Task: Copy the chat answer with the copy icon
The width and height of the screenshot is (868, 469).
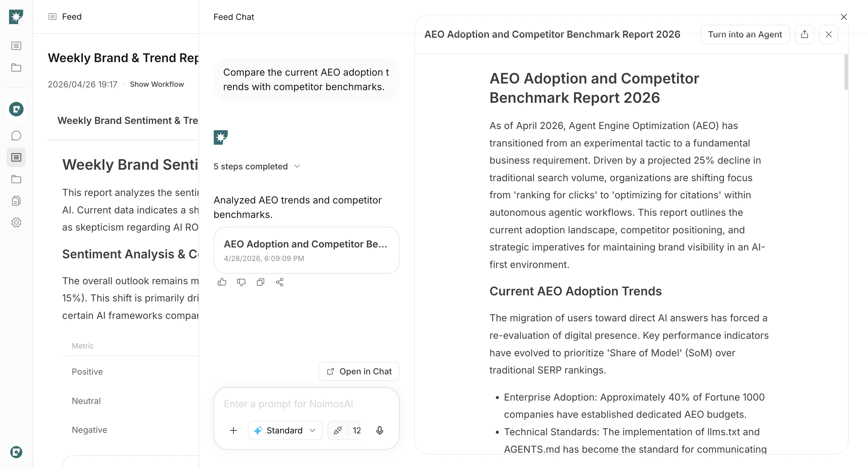Action: (x=261, y=282)
